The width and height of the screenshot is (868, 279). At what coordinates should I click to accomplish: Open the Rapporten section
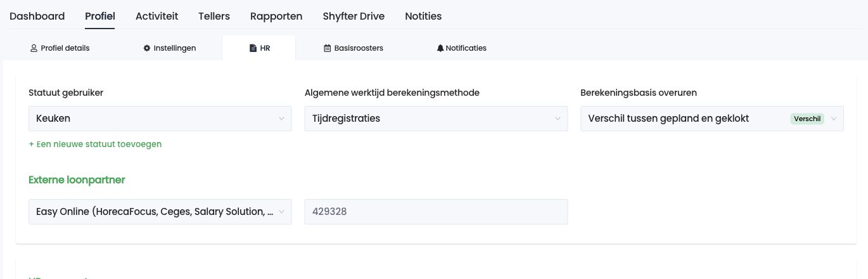click(276, 16)
